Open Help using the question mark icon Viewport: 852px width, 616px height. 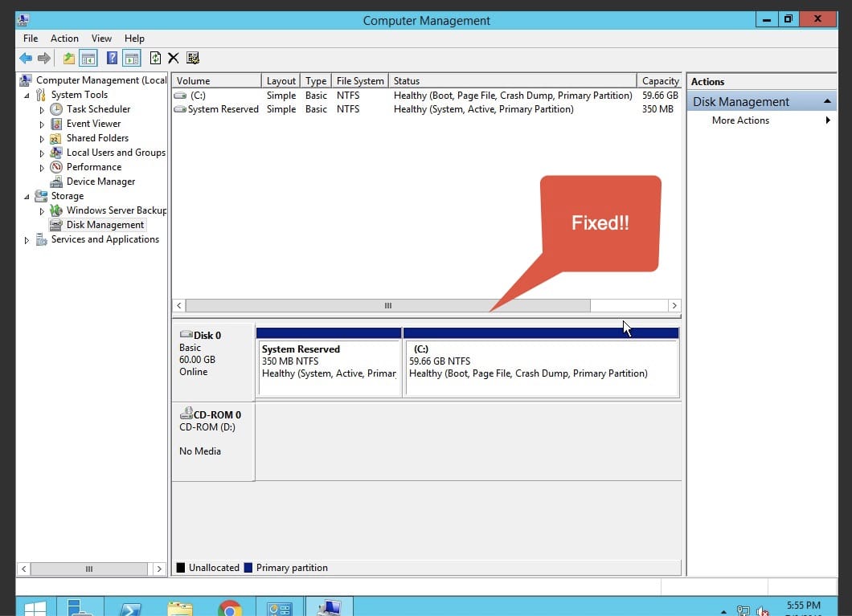tap(112, 58)
